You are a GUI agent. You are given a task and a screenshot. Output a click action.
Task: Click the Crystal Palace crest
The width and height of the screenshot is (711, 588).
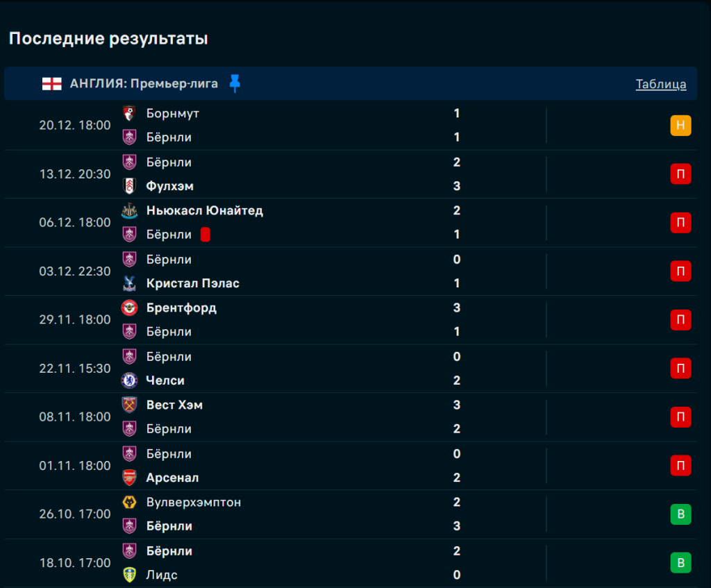pos(129,283)
